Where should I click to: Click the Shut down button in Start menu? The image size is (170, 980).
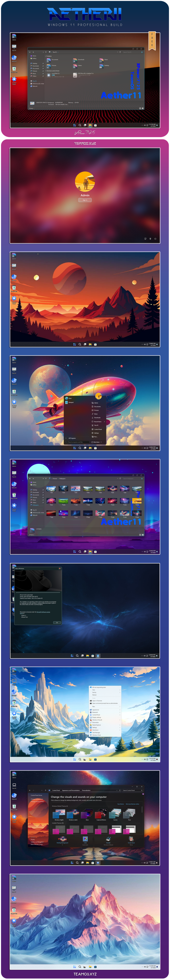(x=96, y=442)
